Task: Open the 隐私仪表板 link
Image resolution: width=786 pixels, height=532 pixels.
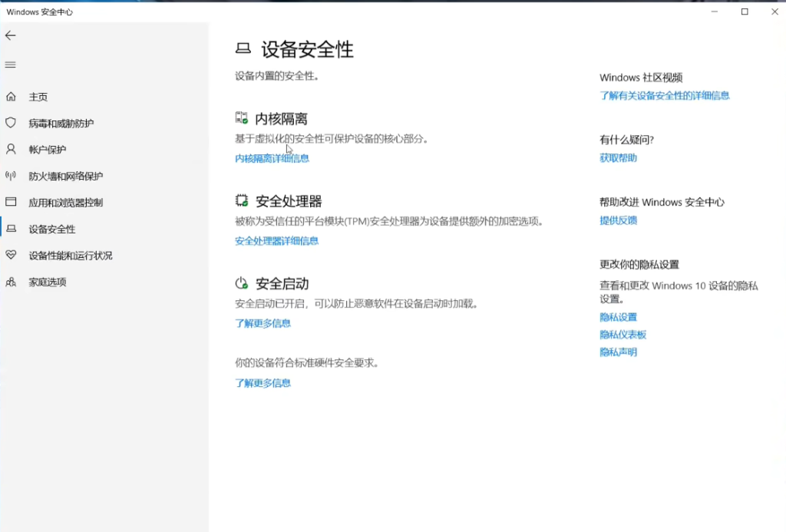Action: pyautogui.click(x=623, y=335)
